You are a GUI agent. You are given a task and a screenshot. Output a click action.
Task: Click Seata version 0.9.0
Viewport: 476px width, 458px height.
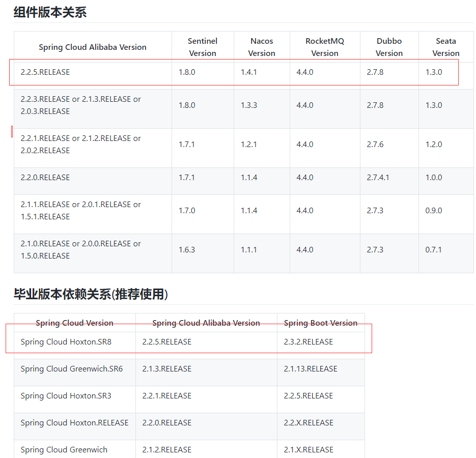[x=434, y=211]
